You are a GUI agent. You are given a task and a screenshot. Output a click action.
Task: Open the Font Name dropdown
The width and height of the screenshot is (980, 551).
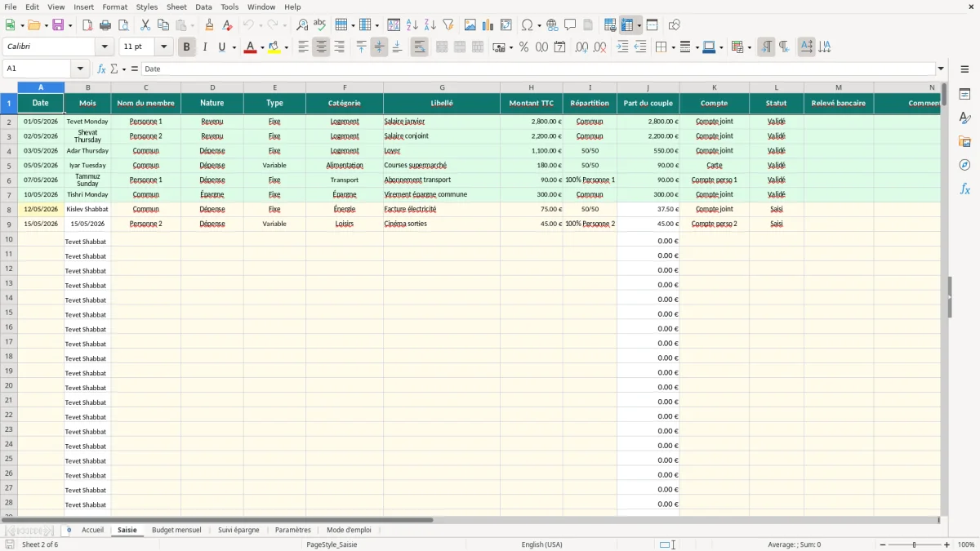click(x=104, y=47)
